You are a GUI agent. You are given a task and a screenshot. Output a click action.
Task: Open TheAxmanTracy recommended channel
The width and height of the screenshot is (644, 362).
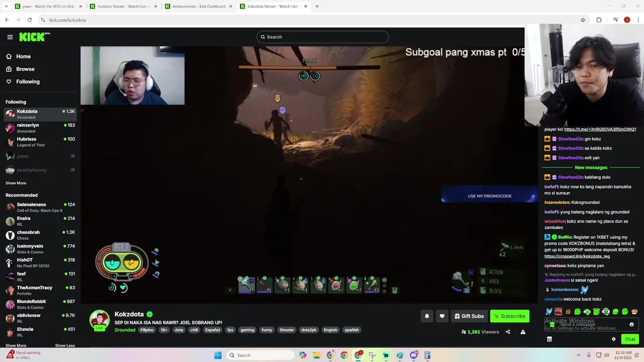coord(40,290)
